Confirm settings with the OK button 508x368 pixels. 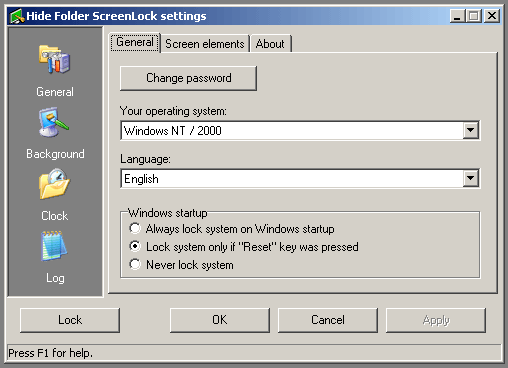tap(220, 320)
